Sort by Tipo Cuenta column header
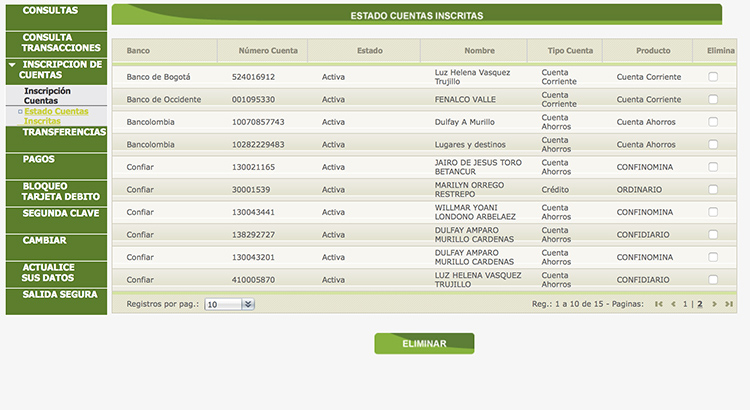 coord(570,51)
